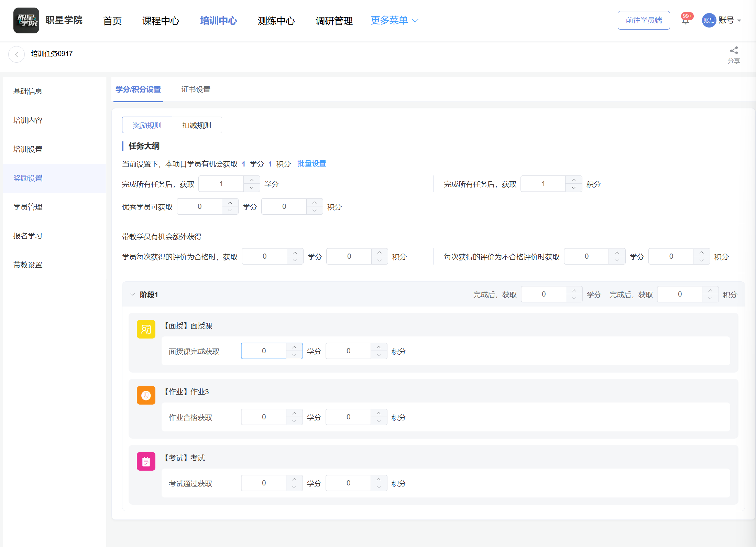The image size is (756, 547).
Task: Collapse the 阶段1 section chevron
Action: point(133,294)
